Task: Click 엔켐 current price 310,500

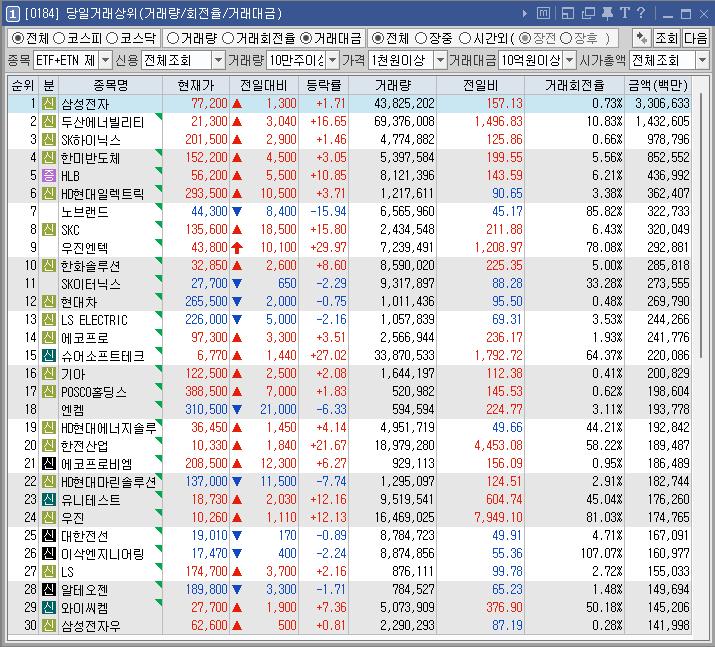Action: [206, 409]
